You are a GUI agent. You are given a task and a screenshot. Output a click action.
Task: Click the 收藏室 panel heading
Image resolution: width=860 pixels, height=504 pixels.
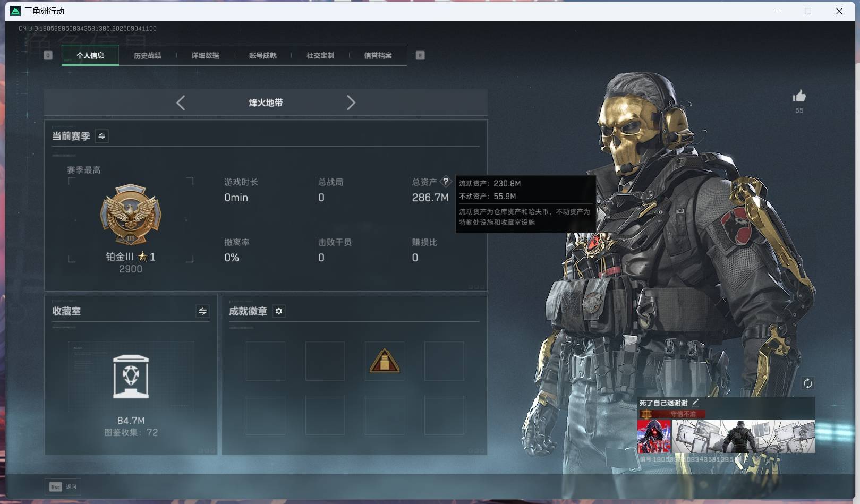66,311
